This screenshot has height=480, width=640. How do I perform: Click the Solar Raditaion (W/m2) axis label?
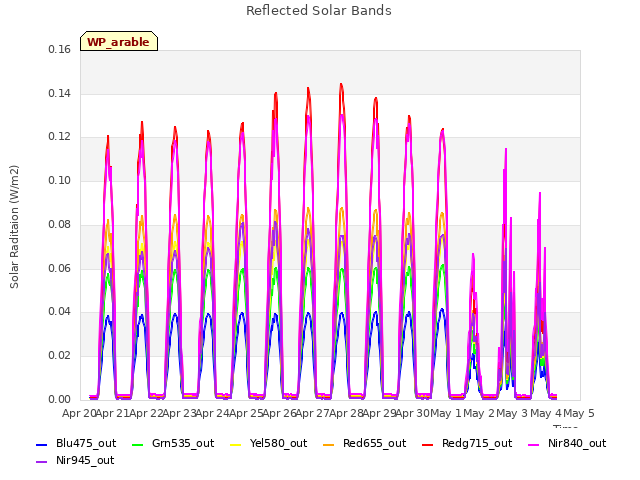(x=14, y=227)
